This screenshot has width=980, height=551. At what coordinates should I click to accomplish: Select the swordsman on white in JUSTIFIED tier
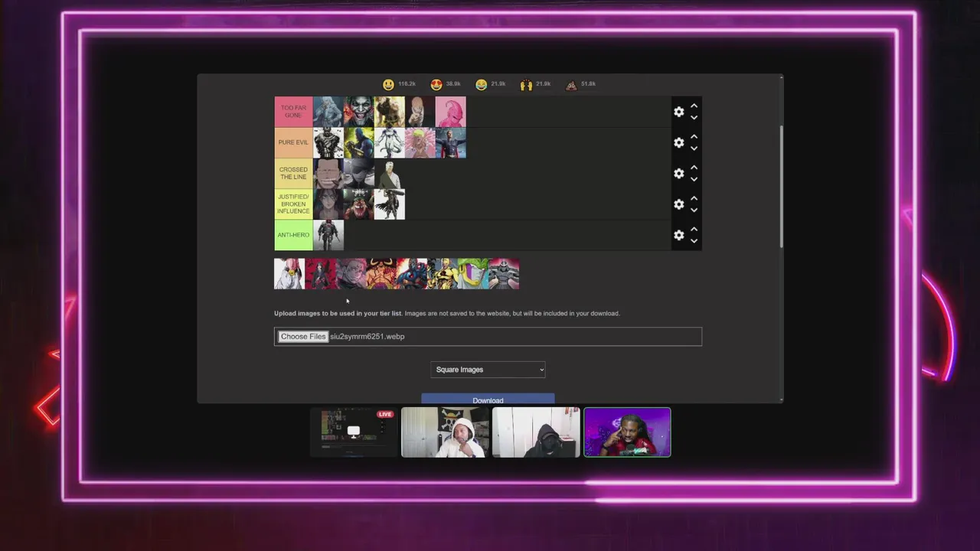(390, 204)
